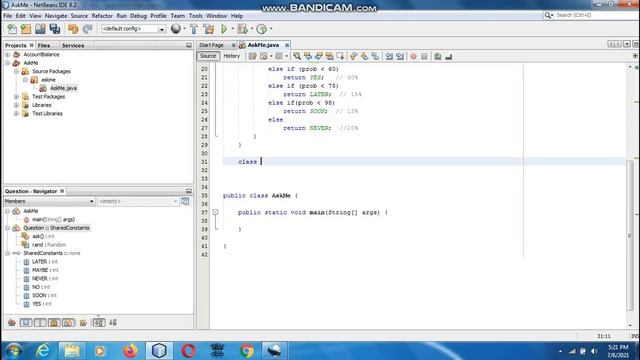Image resolution: width=640 pixels, height=360 pixels.
Task: Click the Windows Start button
Action: (x=13, y=351)
